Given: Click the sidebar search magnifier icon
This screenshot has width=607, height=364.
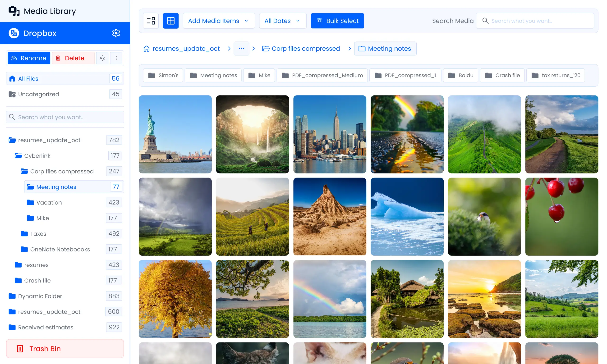Looking at the screenshot, I should tap(12, 117).
